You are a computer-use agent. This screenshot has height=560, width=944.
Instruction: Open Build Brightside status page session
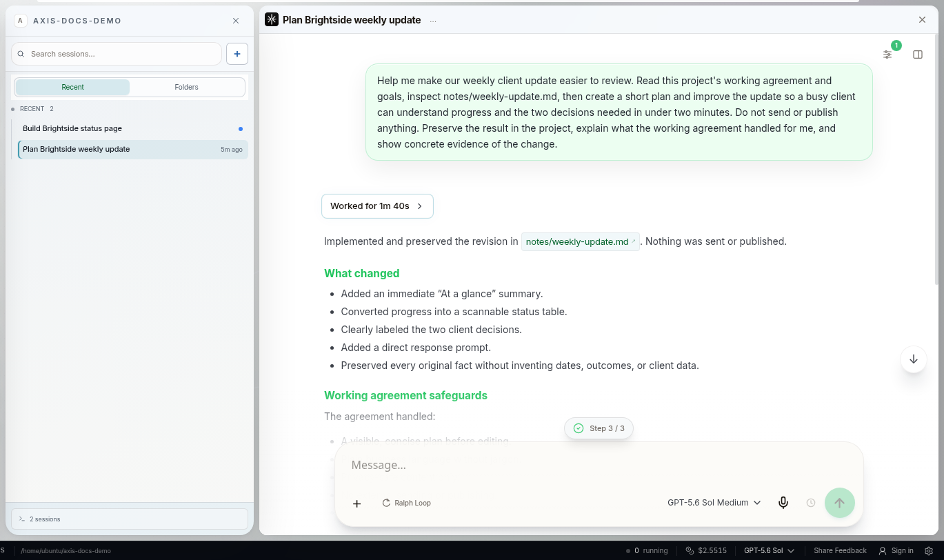tap(131, 128)
